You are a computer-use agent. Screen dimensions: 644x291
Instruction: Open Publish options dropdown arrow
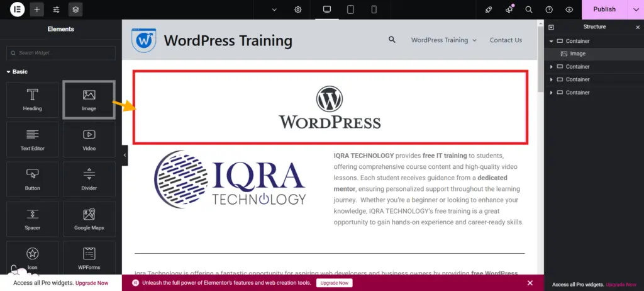pos(636,9)
